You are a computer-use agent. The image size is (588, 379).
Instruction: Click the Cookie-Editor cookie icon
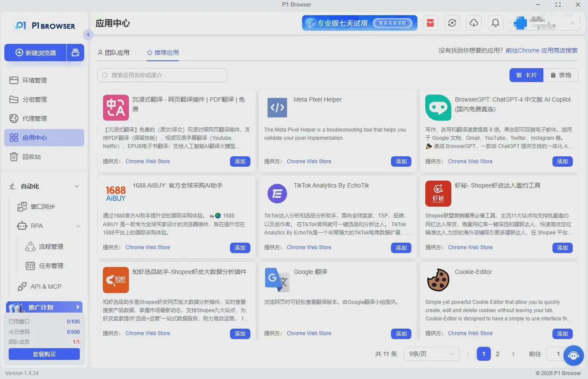tap(438, 280)
